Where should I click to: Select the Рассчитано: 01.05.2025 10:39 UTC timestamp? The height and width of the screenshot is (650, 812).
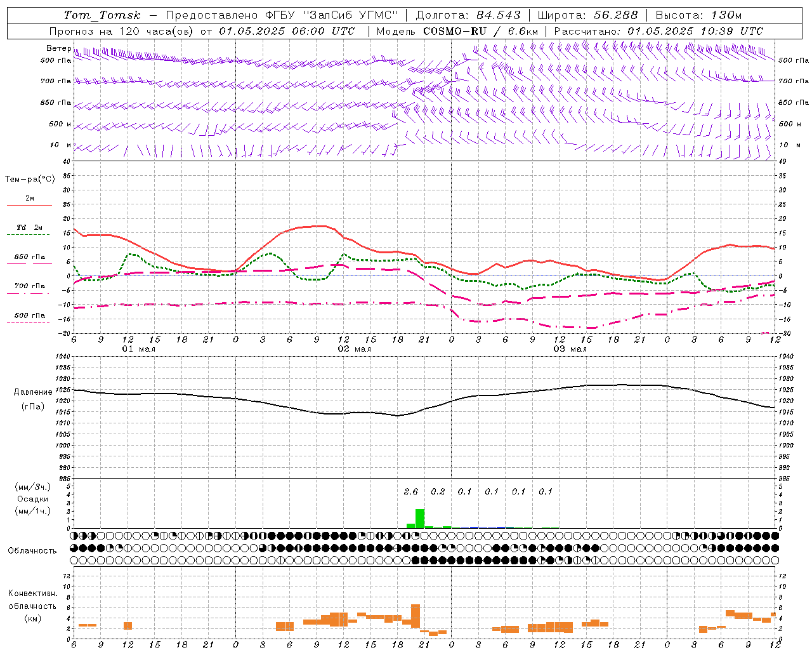tap(658, 31)
